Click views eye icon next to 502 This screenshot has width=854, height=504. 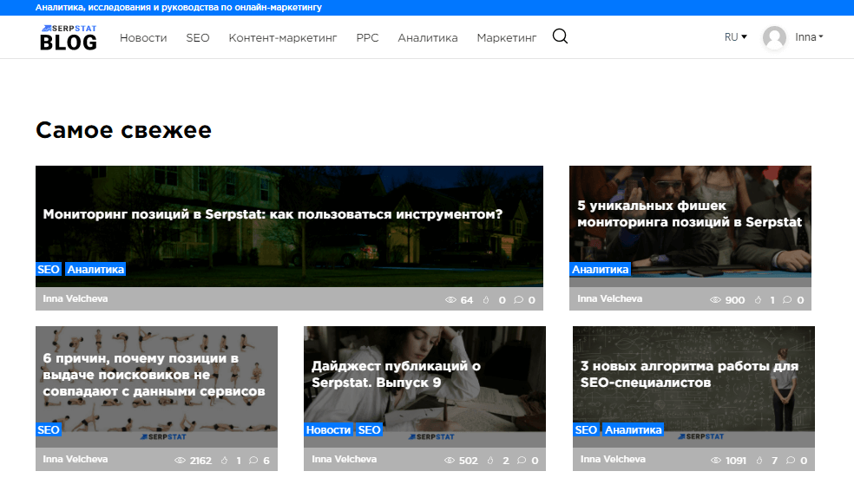(450, 461)
